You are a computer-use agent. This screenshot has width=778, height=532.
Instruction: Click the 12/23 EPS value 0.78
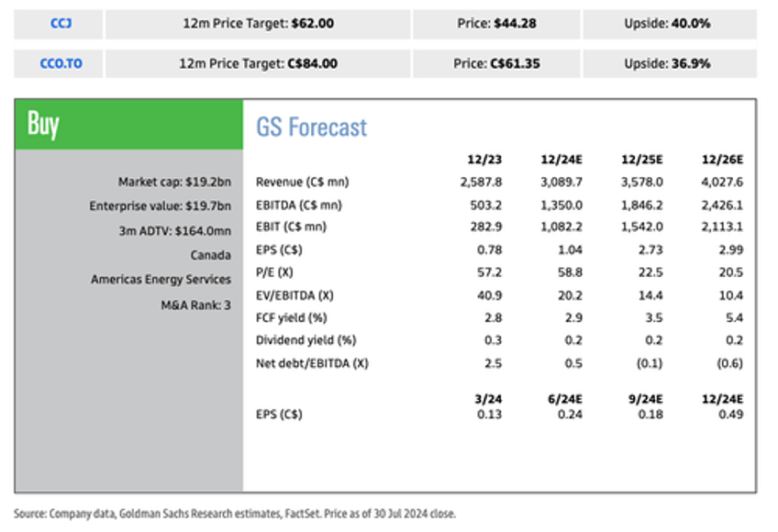coord(490,249)
